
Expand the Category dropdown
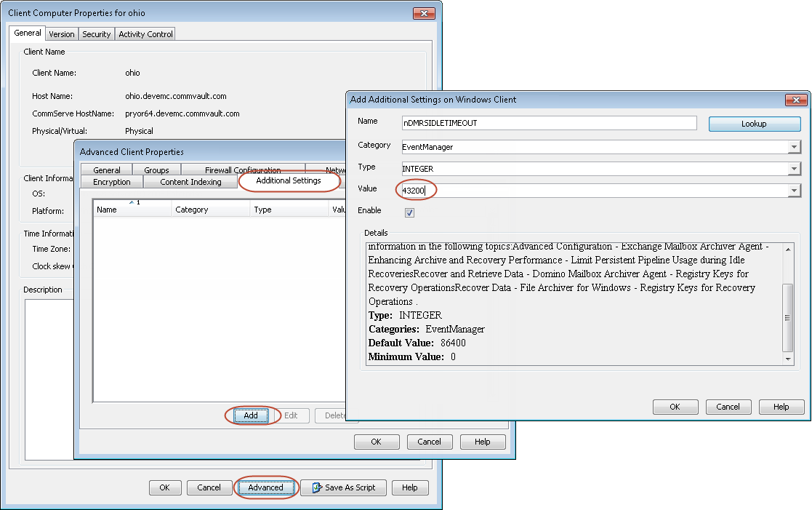794,147
